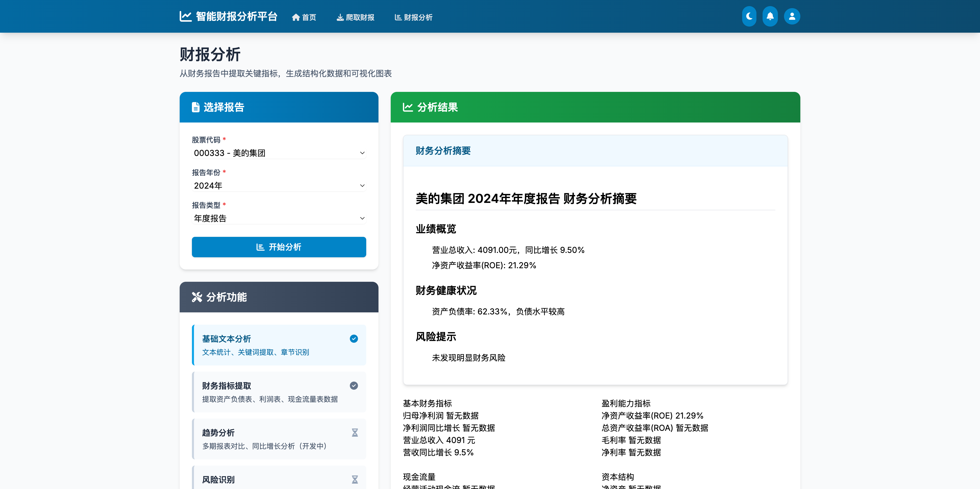Select 趋势分析 function card
Screen dimensions: 980x489
279,439
